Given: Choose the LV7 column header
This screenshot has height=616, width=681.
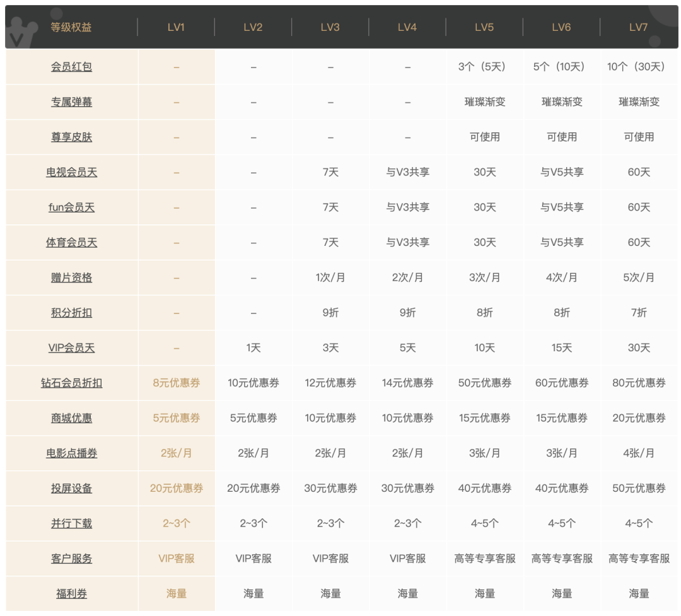Looking at the screenshot, I should click(x=638, y=27).
